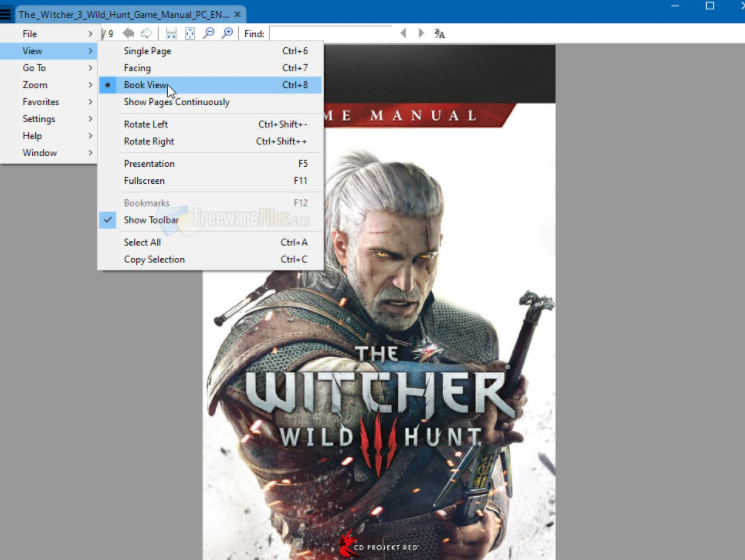Toggle Show Pages Continuously
This screenshot has width=745, height=560.
pos(210,102)
